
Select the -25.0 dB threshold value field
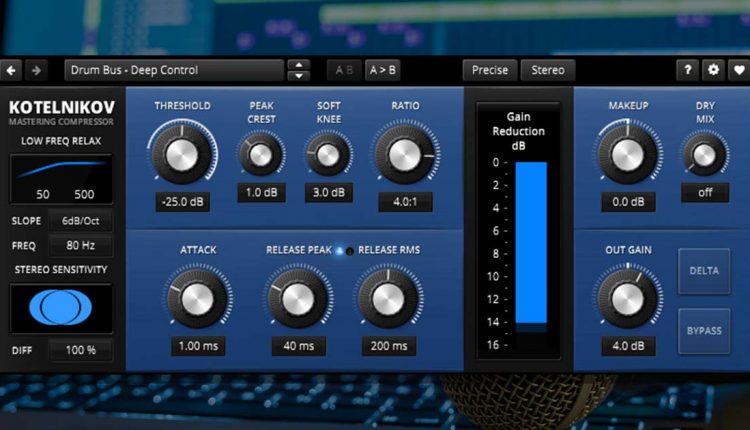182,202
